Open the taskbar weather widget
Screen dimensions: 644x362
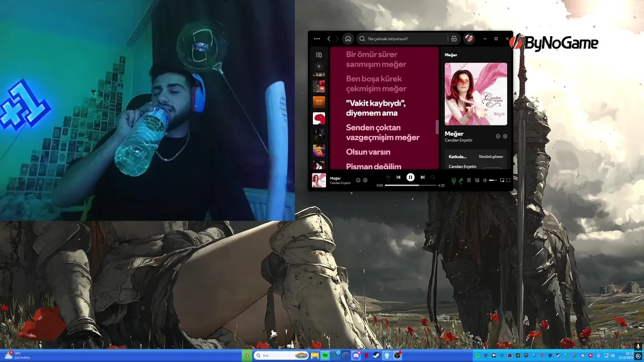(x=18, y=355)
